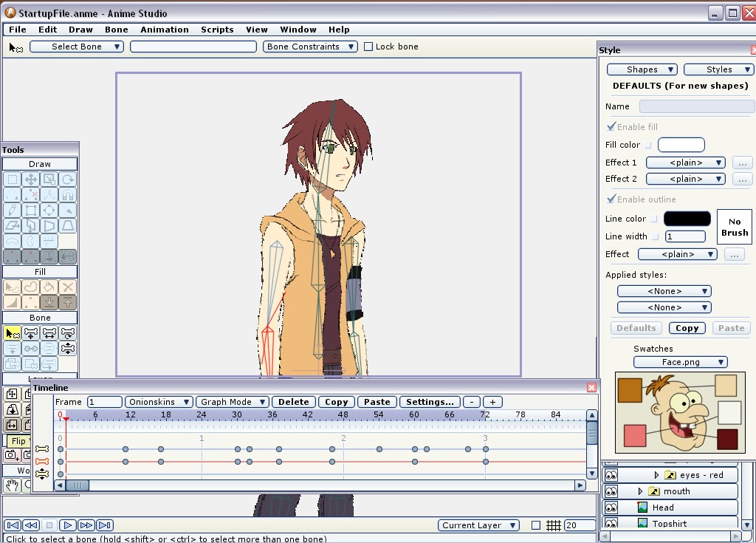The image size is (756, 543).
Task: Open the Animation menu
Action: (x=164, y=30)
